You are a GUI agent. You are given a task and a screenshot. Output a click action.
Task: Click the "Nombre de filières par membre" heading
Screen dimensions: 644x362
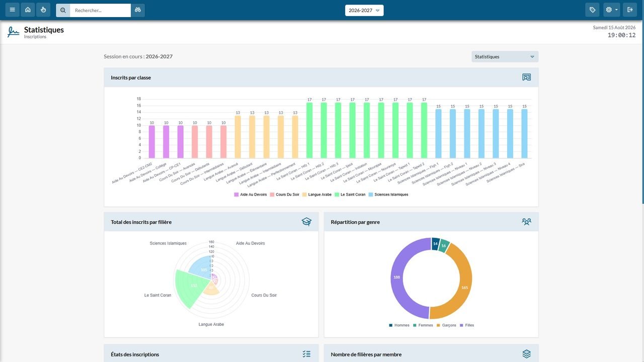[366, 354]
